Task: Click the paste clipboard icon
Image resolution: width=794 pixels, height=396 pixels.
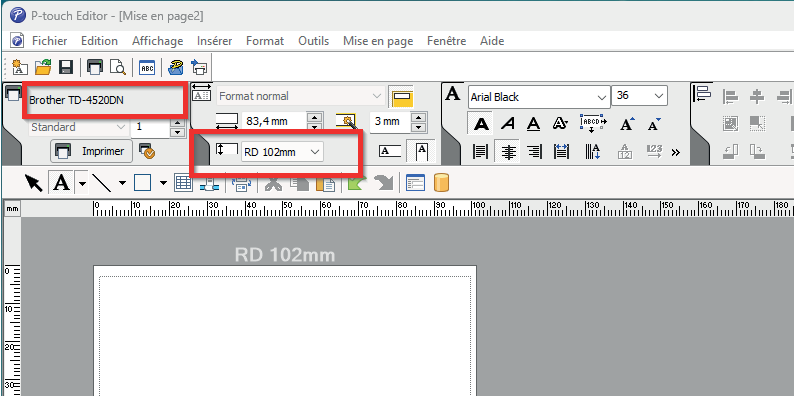Action: pyautogui.click(x=326, y=183)
